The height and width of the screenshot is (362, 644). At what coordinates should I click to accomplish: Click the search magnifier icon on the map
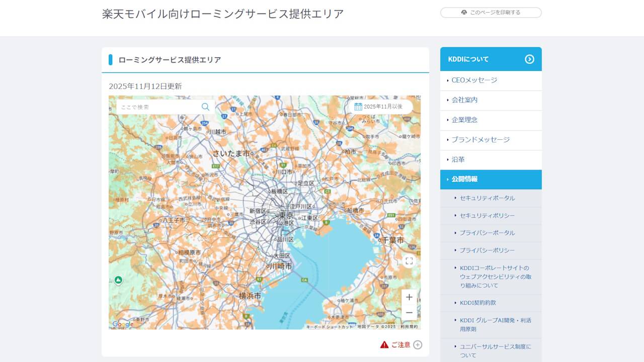[205, 107]
